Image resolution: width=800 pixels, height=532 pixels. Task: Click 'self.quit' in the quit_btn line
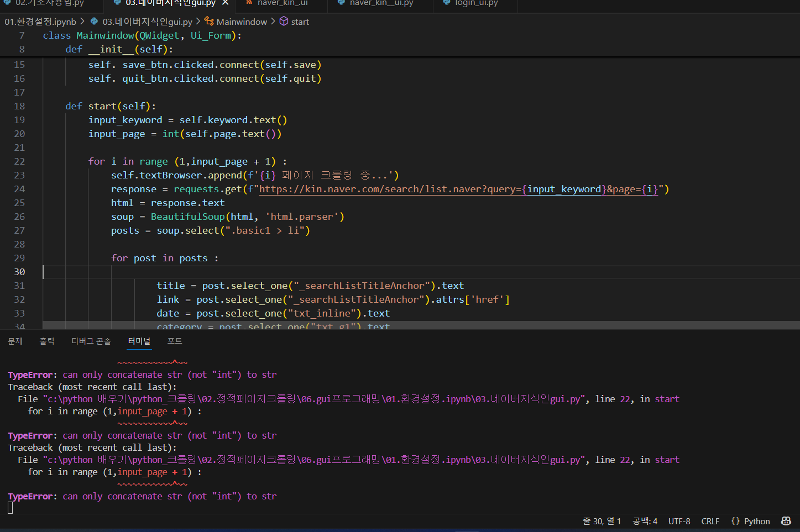click(290, 78)
